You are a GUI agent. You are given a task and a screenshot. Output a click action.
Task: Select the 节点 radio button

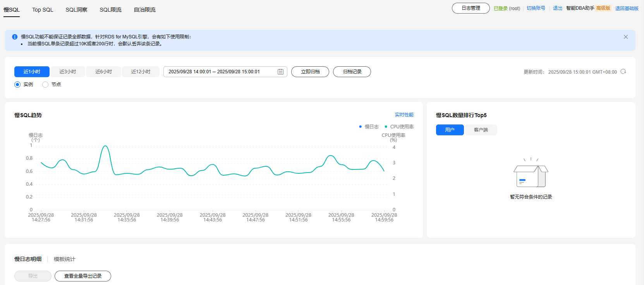(x=45, y=85)
